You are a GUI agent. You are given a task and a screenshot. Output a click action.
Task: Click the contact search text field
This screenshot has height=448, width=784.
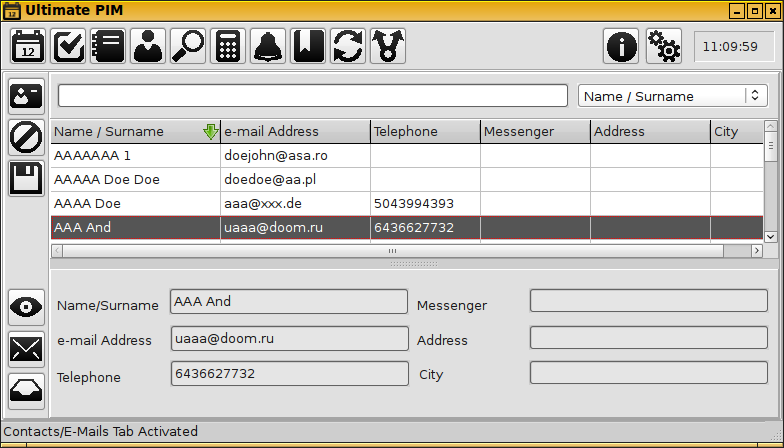[x=312, y=96]
